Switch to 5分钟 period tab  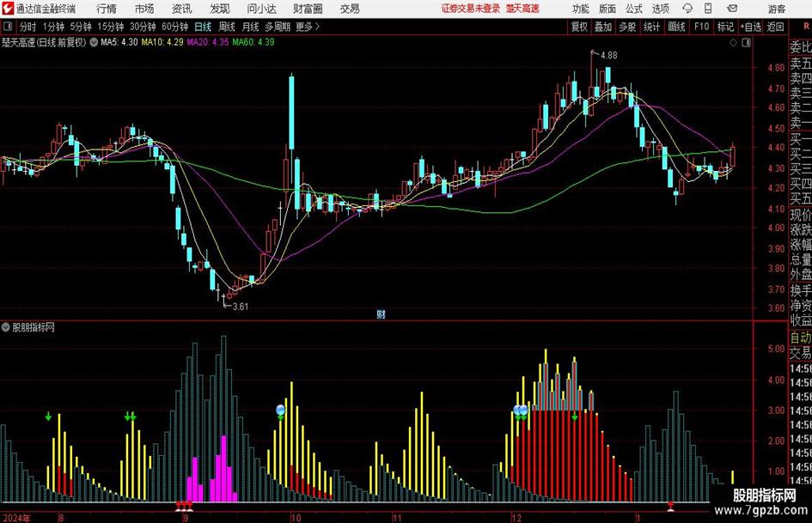coord(80,27)
